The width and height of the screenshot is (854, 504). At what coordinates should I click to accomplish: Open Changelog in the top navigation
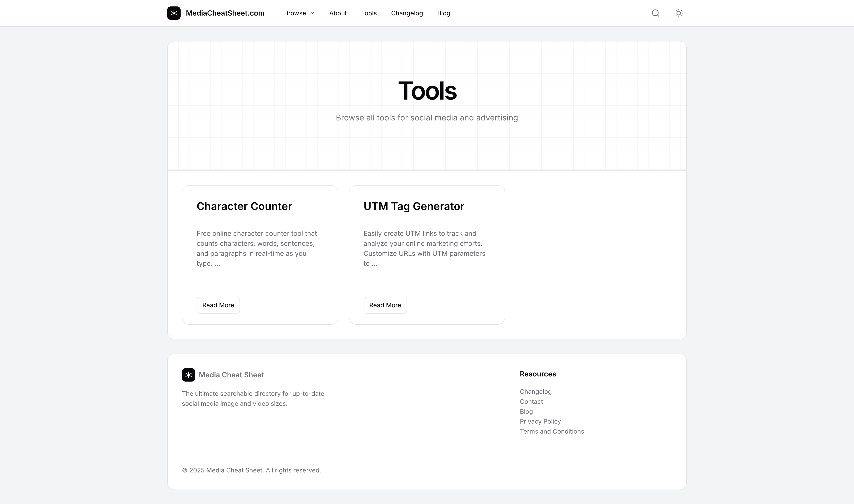(407, 13)
